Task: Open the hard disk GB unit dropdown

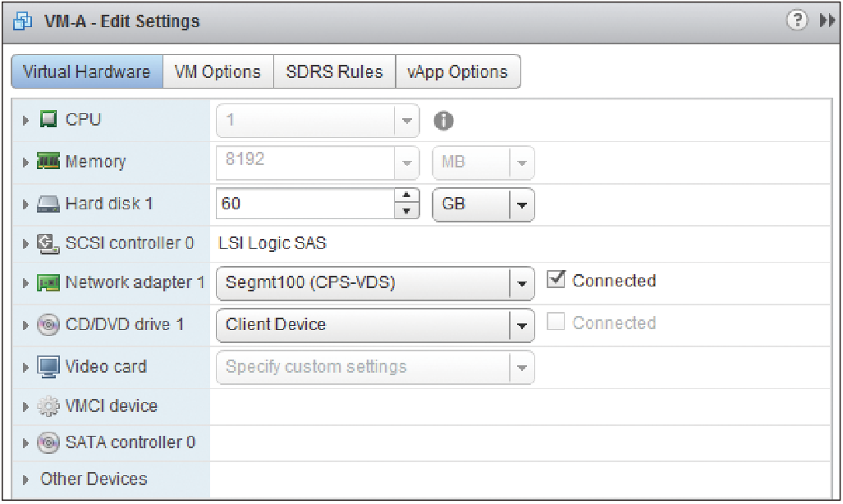Action: coord(483,204)
